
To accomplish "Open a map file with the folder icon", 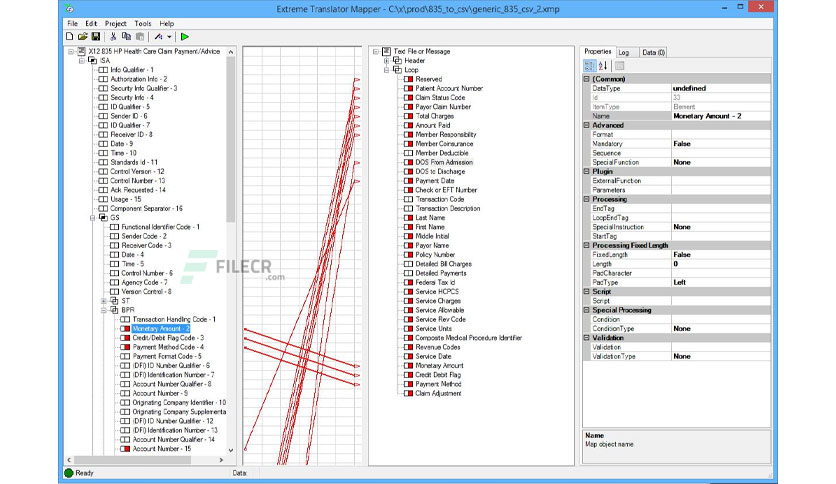I will 82,37.
